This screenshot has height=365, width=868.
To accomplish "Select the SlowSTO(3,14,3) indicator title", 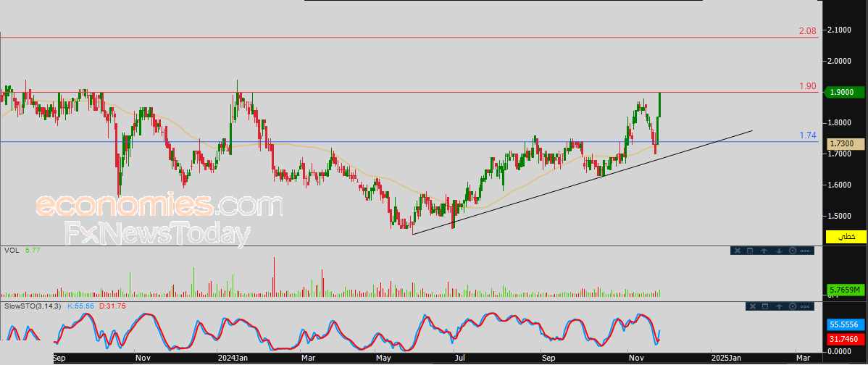I will (33, 306).
